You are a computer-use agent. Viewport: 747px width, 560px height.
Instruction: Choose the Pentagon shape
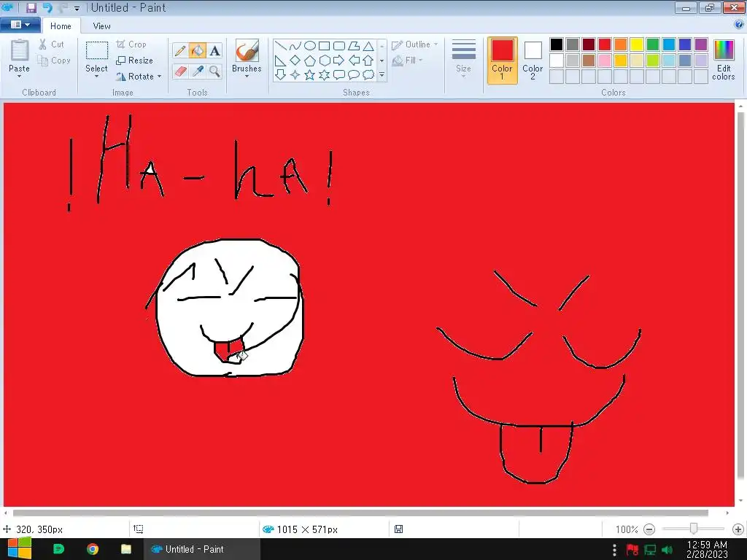coord(309,60)
